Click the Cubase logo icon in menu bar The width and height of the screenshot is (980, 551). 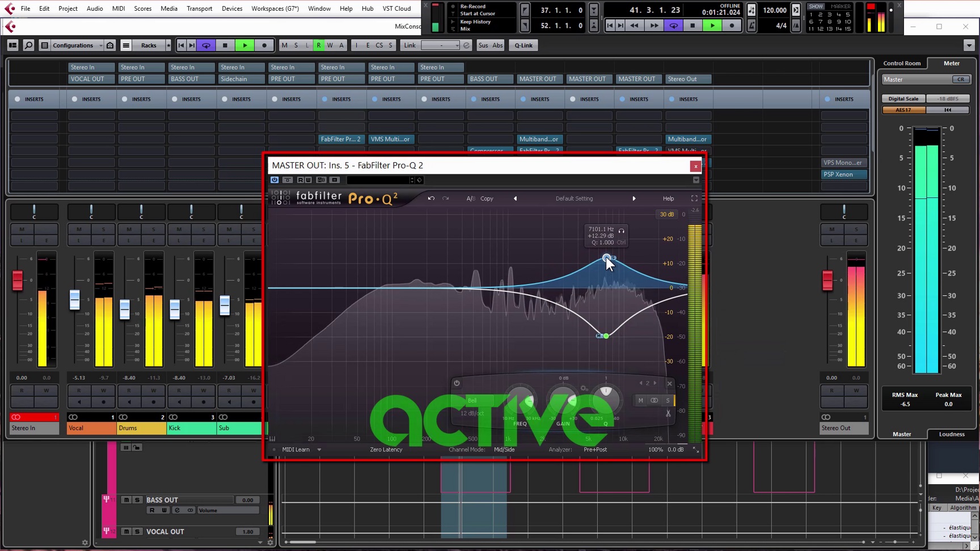click(x=10, y=9)
